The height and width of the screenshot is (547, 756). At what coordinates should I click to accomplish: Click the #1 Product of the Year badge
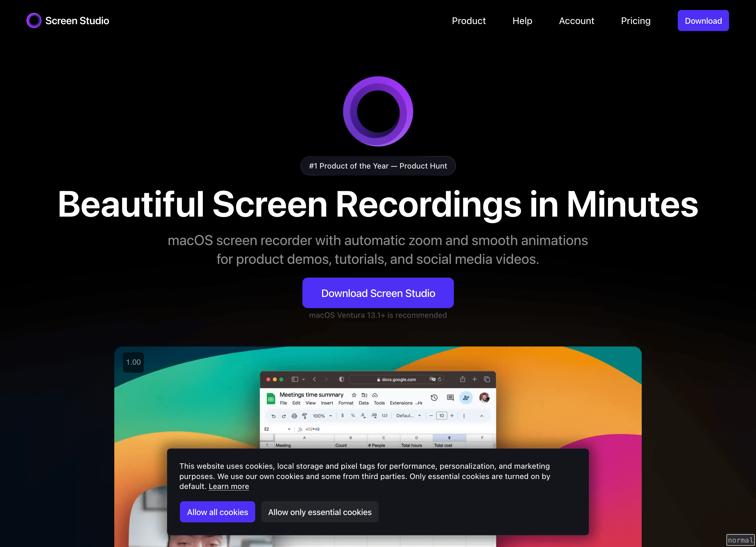point(378,166)
